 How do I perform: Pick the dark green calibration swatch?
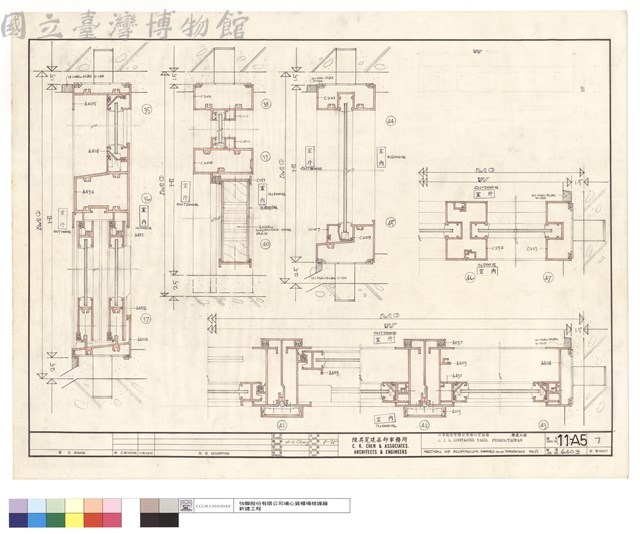tap(56, 520)
